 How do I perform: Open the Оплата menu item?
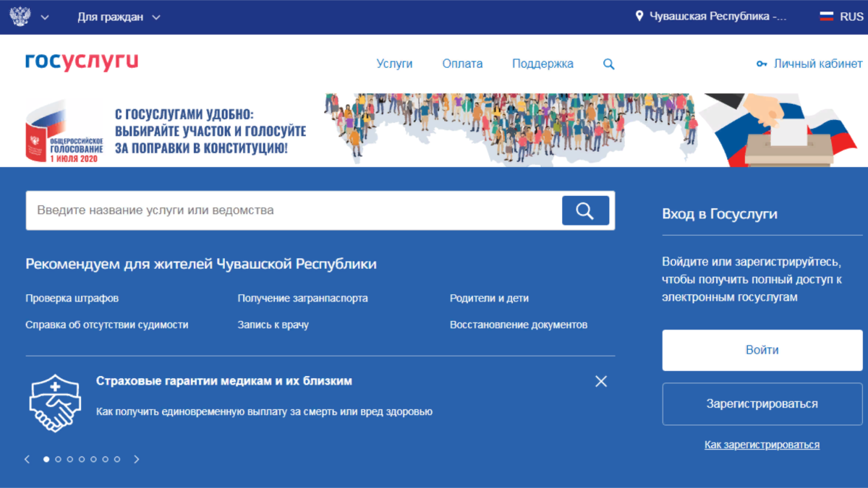point(462,64)
